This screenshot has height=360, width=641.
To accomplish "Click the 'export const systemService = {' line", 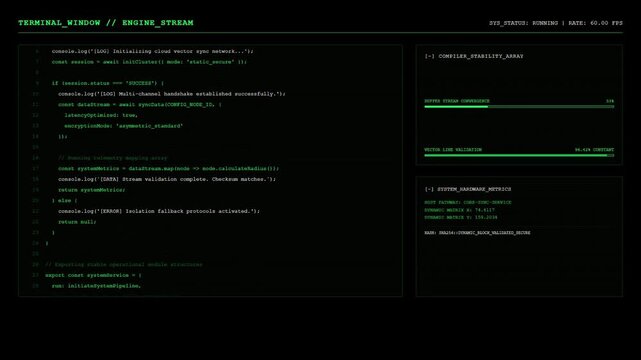I will pos(93,275).
